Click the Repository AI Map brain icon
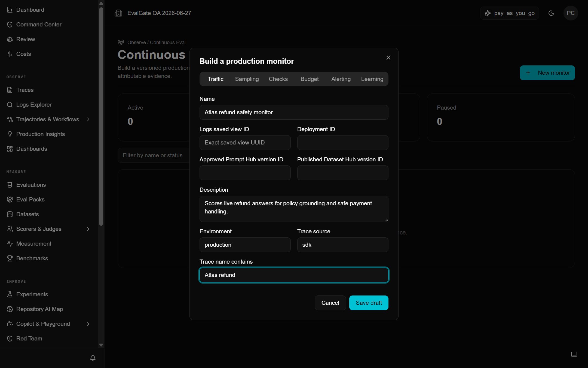The image size is (588, 368). click(10, 309)
